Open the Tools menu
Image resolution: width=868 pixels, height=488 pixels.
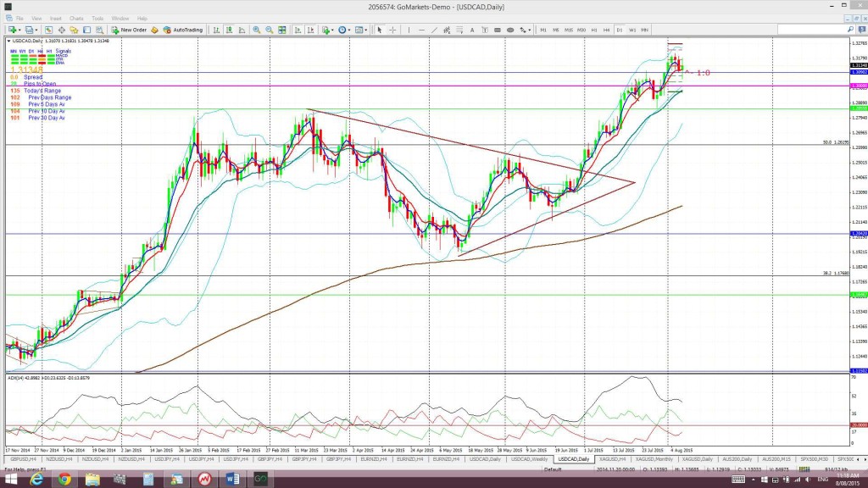[x=97, y=19]
